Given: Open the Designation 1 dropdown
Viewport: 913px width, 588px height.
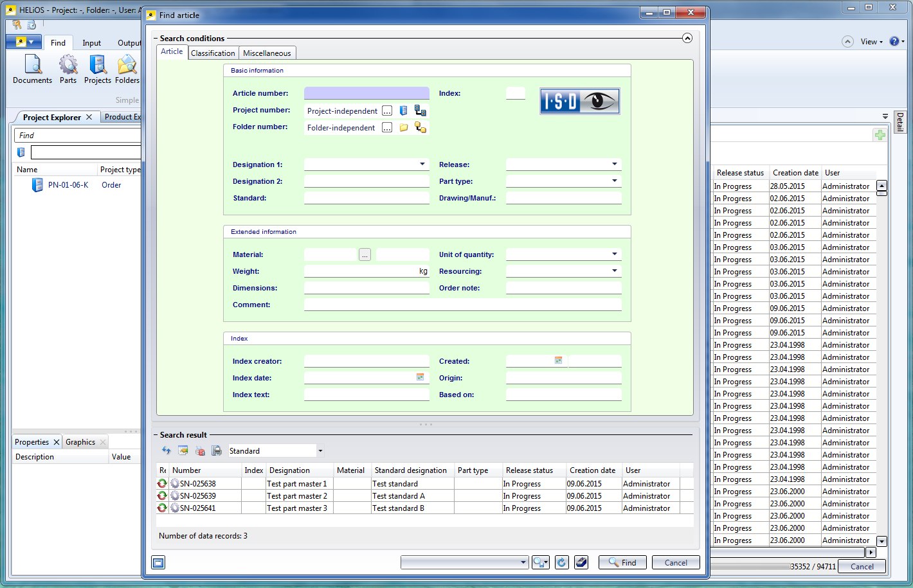Looking at the screenshot, I should tap(422, 165).
